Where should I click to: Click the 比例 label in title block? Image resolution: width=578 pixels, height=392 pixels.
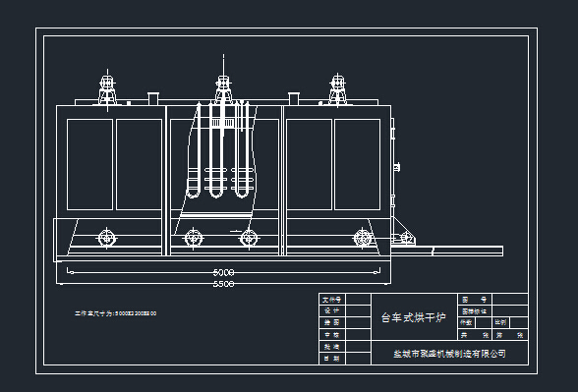coord(500,322)
